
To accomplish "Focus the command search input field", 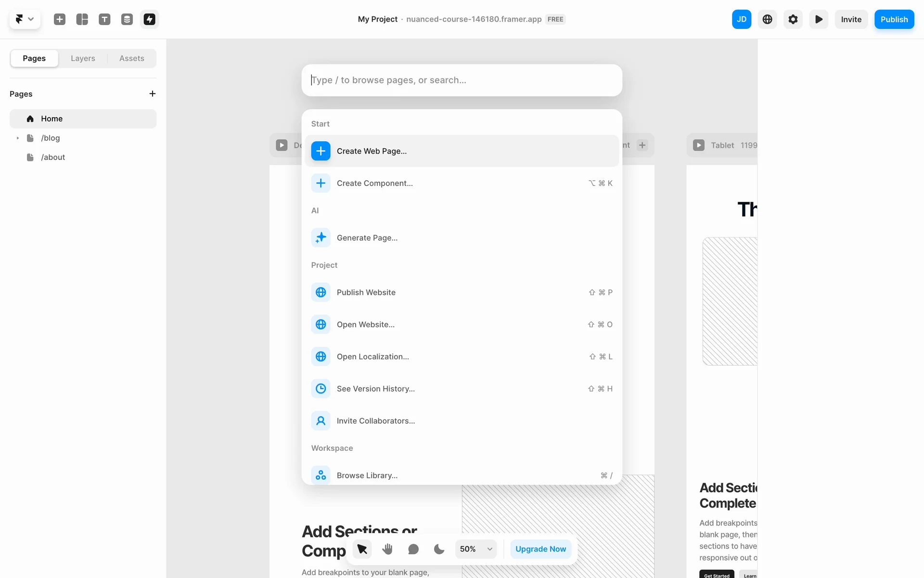I will [461, 80].
